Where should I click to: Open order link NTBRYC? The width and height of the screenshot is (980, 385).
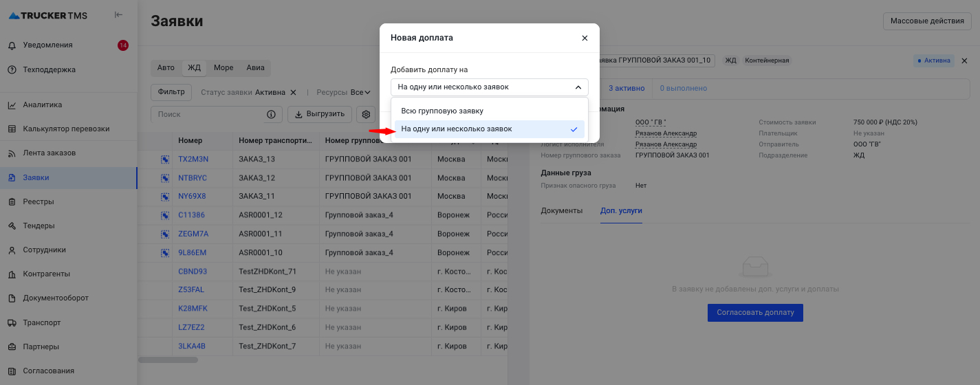(192, 178)
